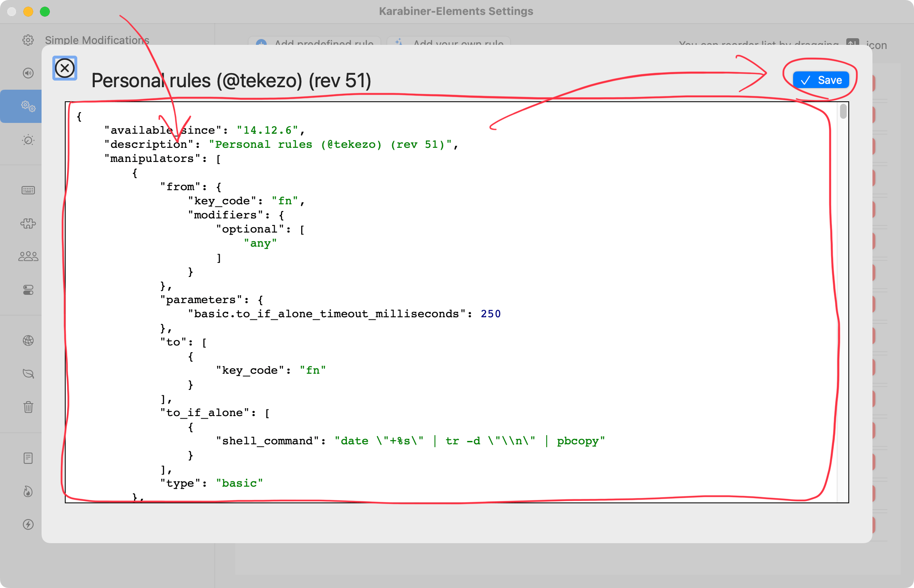
Task: Click the 250 timeout value
Action: (491, 314)
